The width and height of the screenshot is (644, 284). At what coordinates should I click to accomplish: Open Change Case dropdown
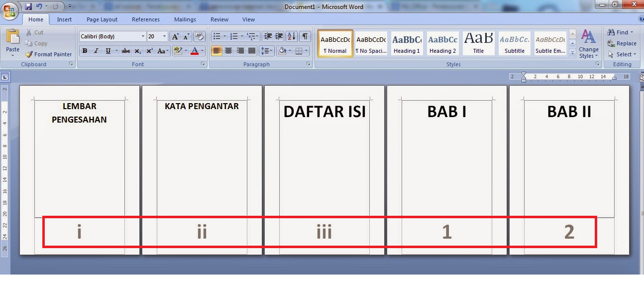163,51
